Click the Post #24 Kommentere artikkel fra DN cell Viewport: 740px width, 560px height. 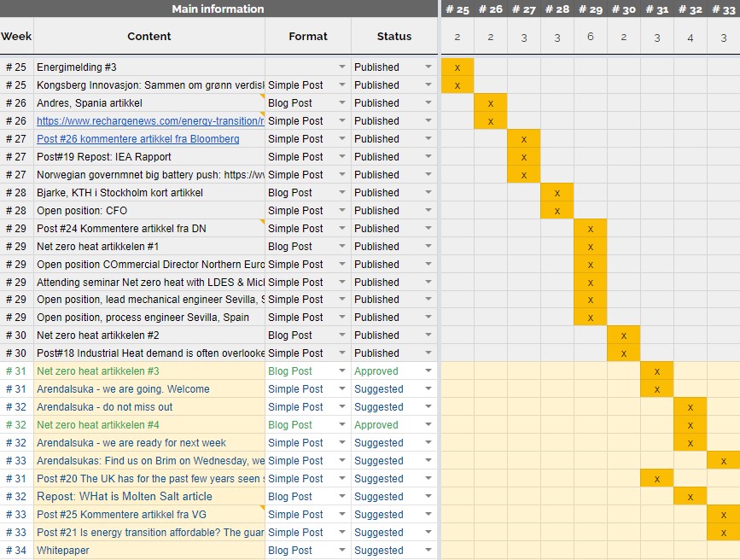point(149,229)
